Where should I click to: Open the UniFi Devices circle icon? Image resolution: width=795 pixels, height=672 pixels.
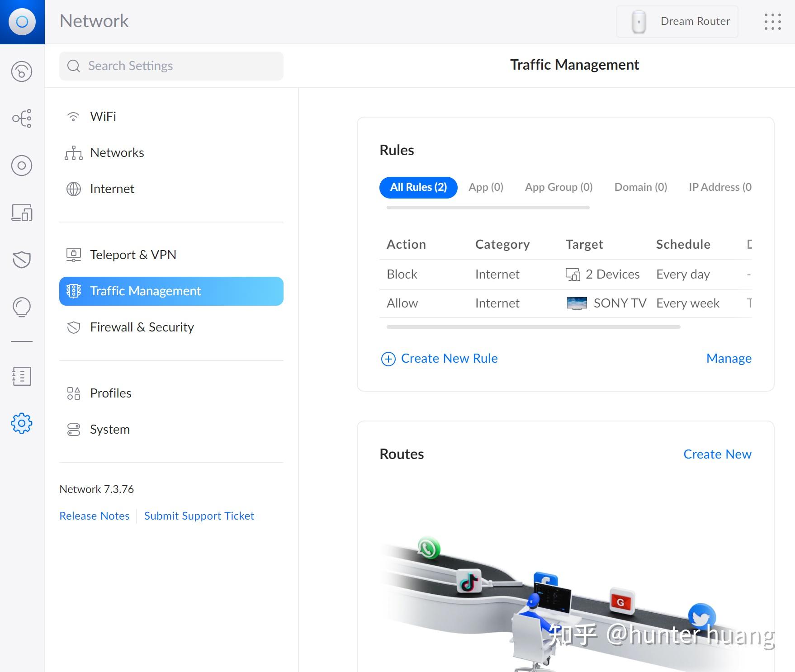click(22, 166)
